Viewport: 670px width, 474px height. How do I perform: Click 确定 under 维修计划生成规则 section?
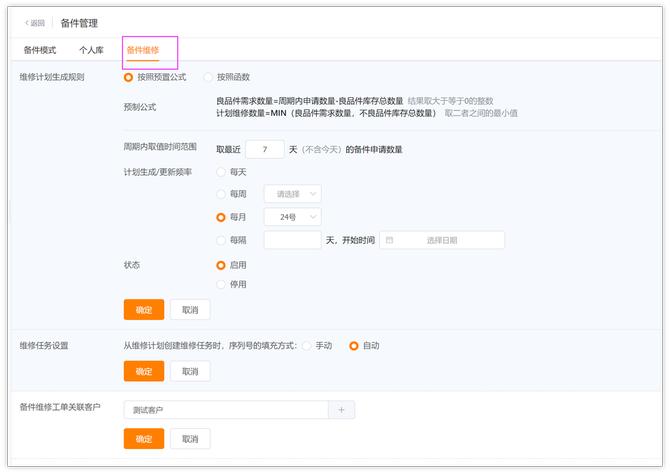[143, 310]
